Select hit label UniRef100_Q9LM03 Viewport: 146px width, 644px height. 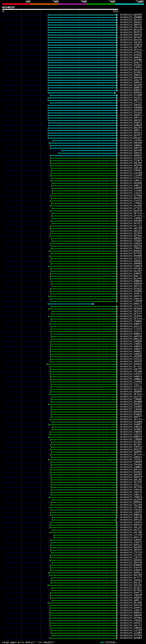131,42
